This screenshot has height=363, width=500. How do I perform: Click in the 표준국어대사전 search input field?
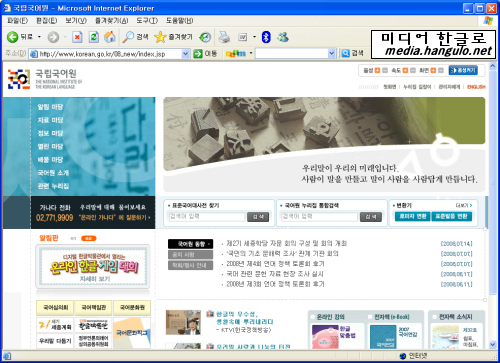[207, 217]
